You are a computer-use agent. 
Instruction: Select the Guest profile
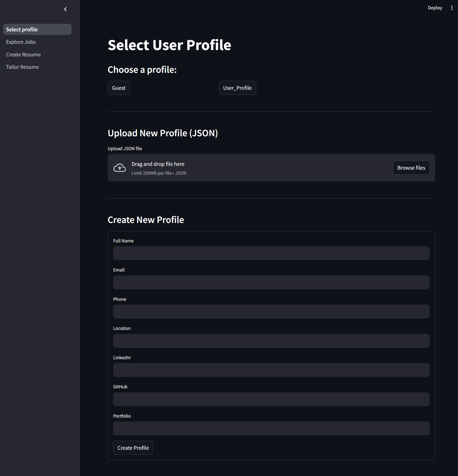tap(118, 88)
